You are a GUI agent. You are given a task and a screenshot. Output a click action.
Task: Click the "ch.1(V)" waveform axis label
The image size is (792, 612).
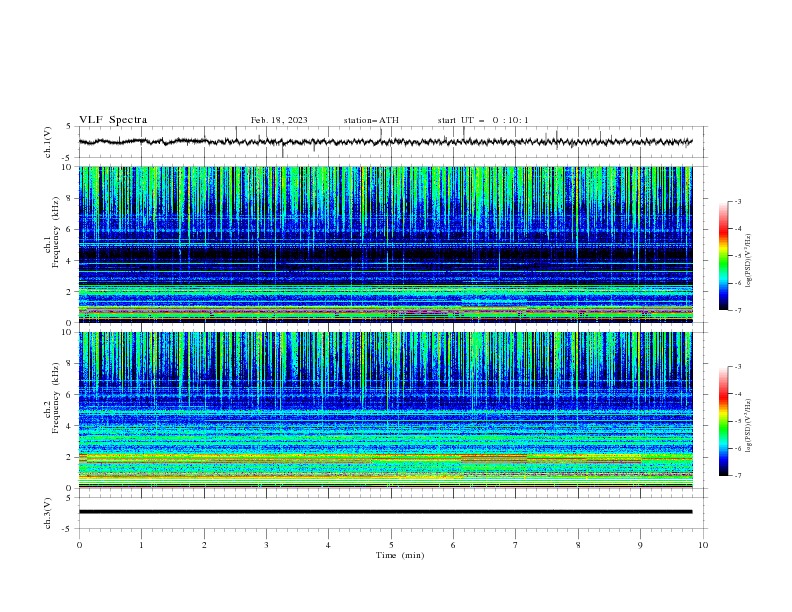pos(48,142)
